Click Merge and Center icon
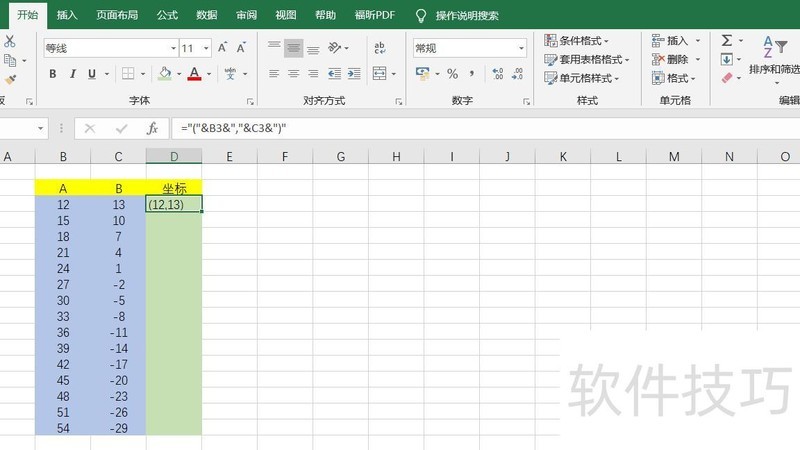Screen dimensions: 800x450 point(380,74)
